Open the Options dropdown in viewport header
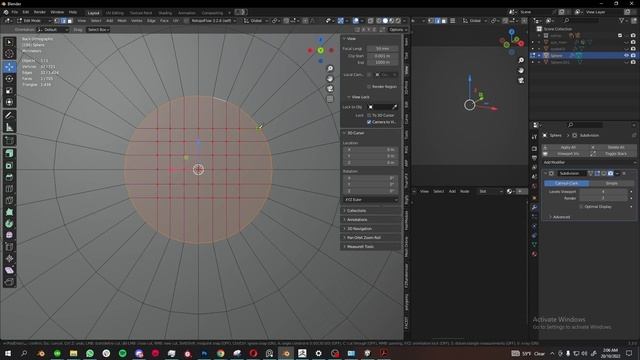This screenshot has height=360, width=640. [x=397, y=30]
